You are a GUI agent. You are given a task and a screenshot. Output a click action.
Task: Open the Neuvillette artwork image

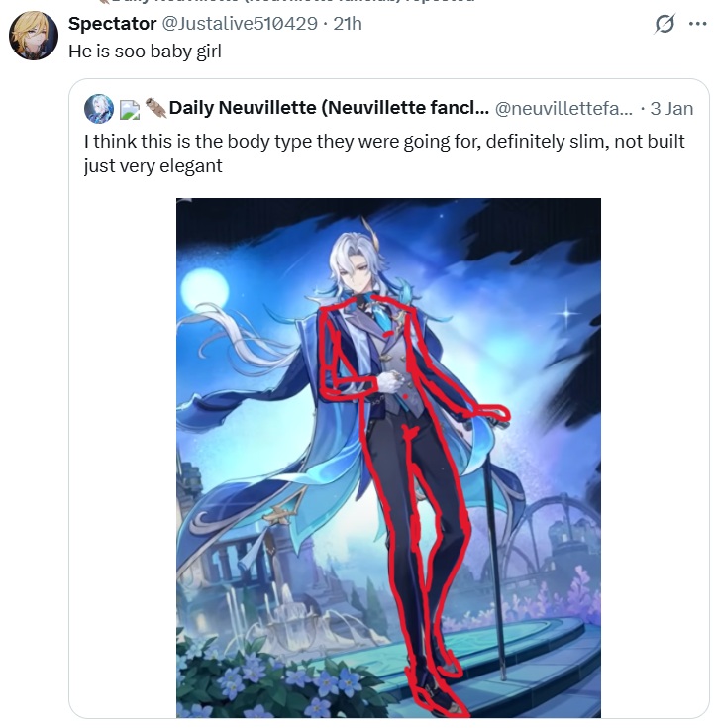click(388, 458)
